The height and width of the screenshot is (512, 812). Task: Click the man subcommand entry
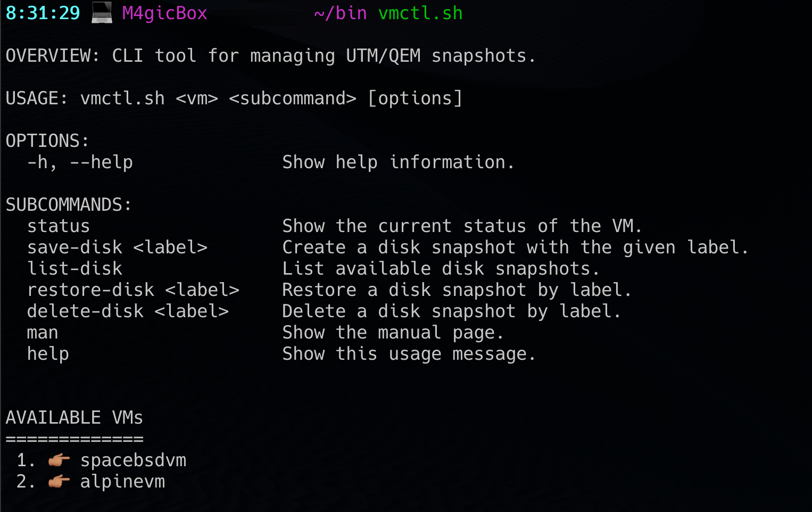(x=43, y=332)
